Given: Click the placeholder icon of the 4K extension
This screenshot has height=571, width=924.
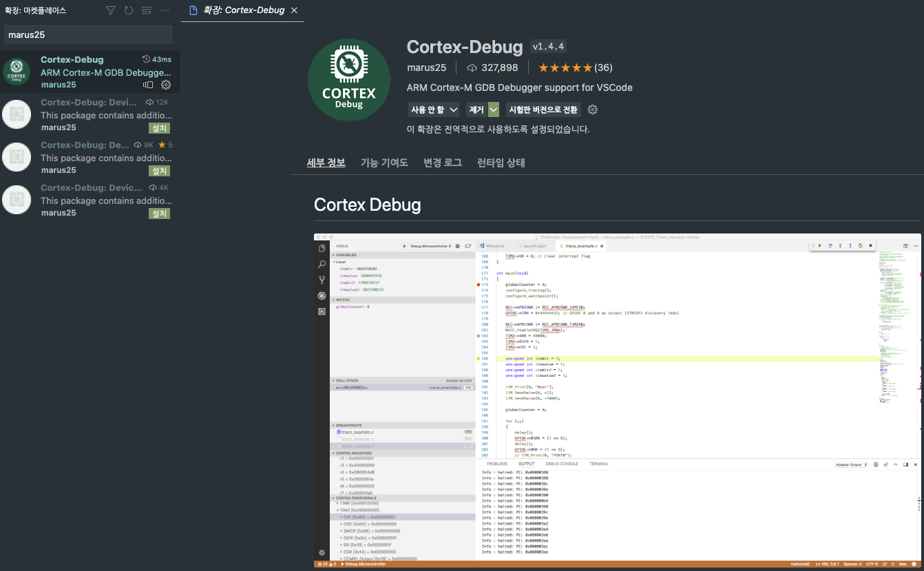Looking at the screenshot, I should (17, 200).
